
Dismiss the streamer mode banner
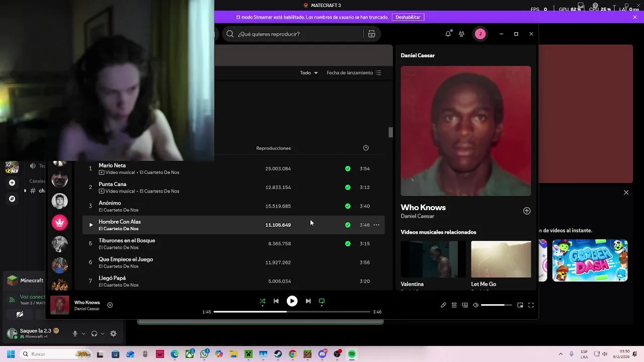[x=635, y=17]
